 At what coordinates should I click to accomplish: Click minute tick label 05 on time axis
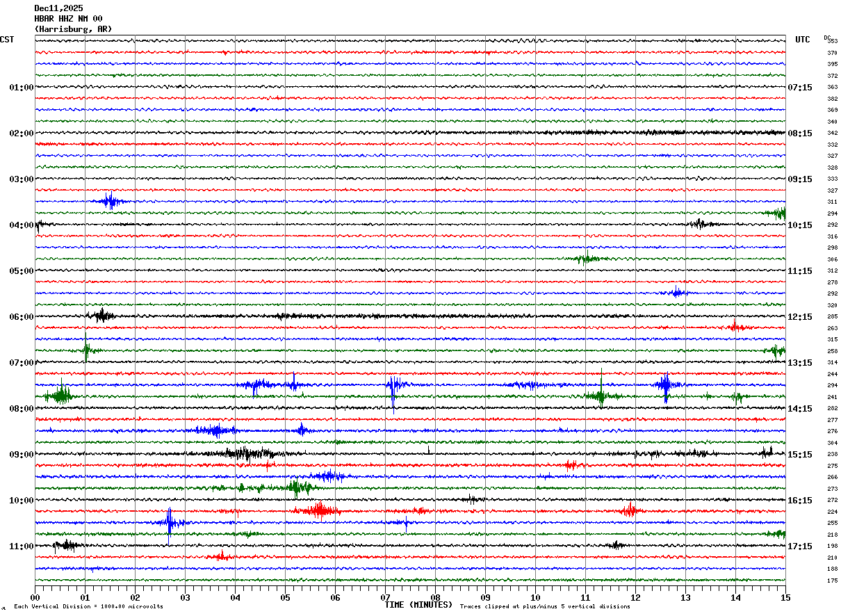[x=285, y=598]
